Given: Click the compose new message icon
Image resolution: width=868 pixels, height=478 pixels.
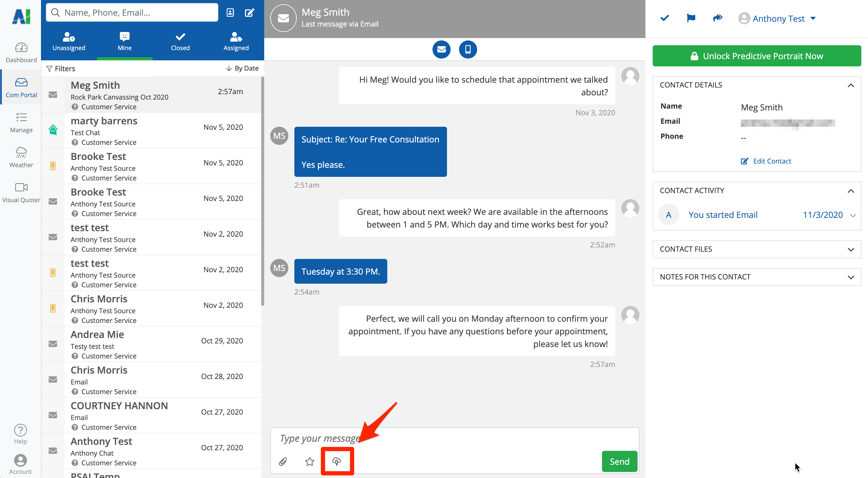Looking at the screenshot, I should (x=249, y=13).
